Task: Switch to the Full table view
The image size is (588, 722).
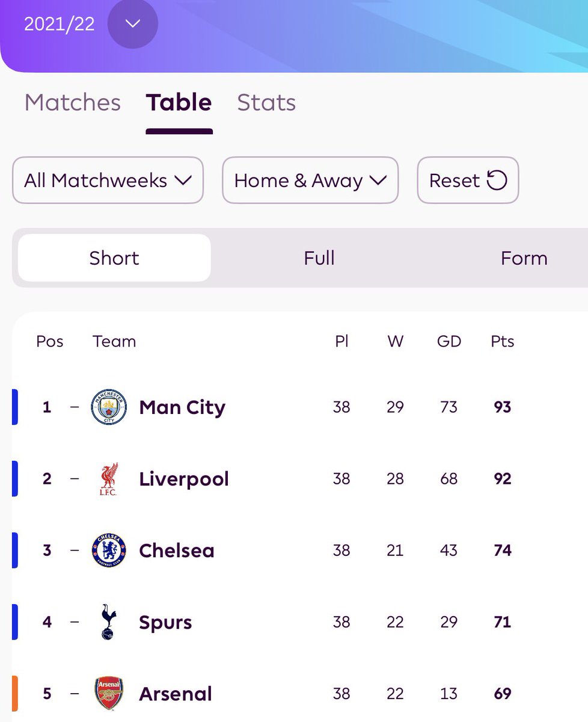Action: 319,258
